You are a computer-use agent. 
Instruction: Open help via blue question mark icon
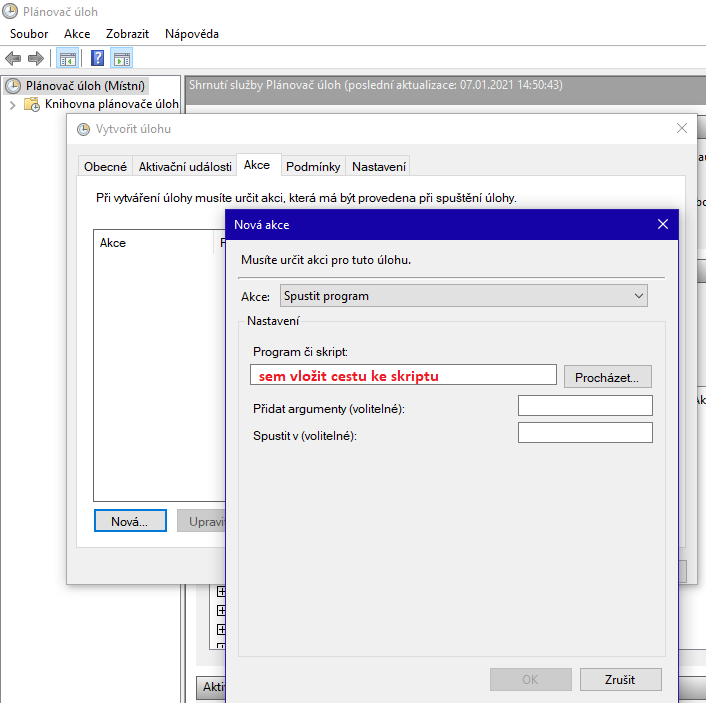click(x=98, y=58)
